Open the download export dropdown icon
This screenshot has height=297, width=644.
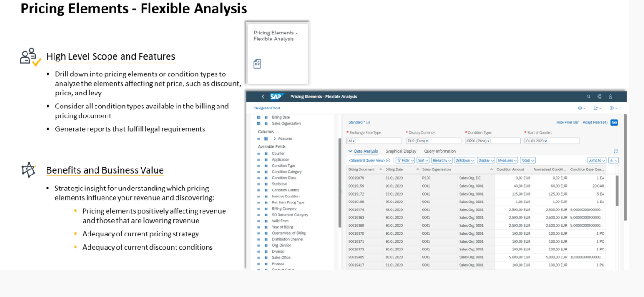point(613,160)
